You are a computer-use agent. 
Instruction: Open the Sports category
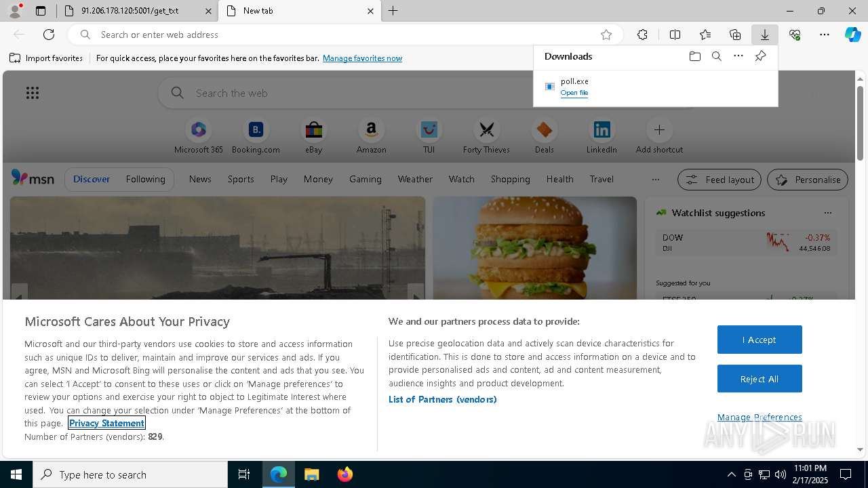point(241,179)
